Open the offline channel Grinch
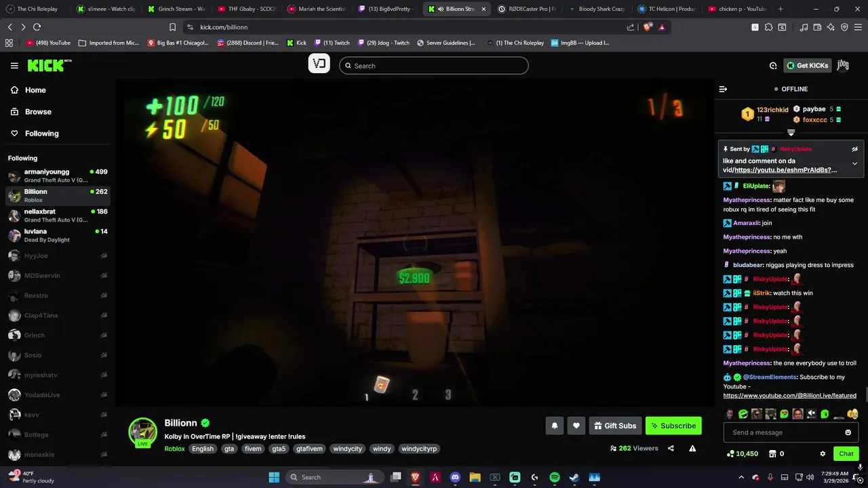Viewport: 868px width, 488px height. click(x=58, y=335)
